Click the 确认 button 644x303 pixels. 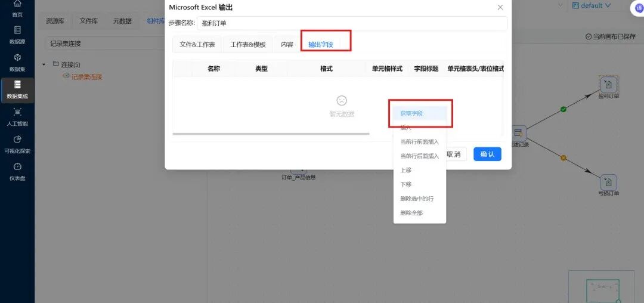pyautogui.click(x=487, y=154)
